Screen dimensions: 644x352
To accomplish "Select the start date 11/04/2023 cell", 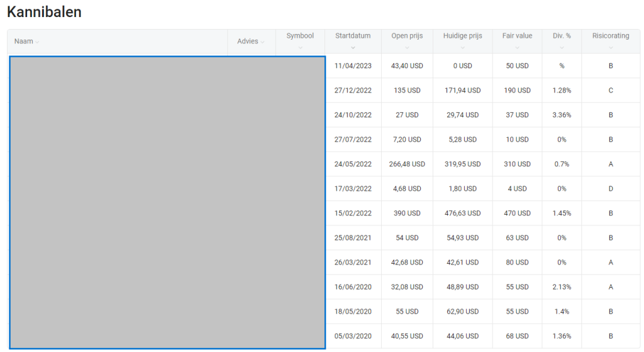I will (x=353, y=66).
